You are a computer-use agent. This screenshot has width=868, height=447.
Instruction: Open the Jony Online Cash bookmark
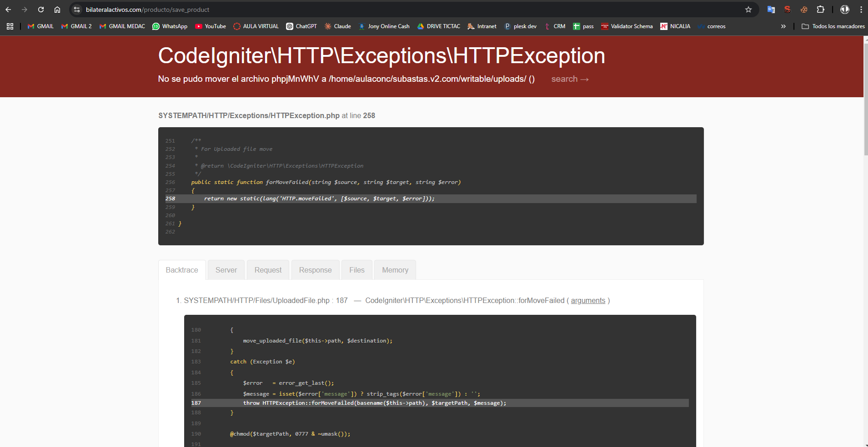(384, 26)
